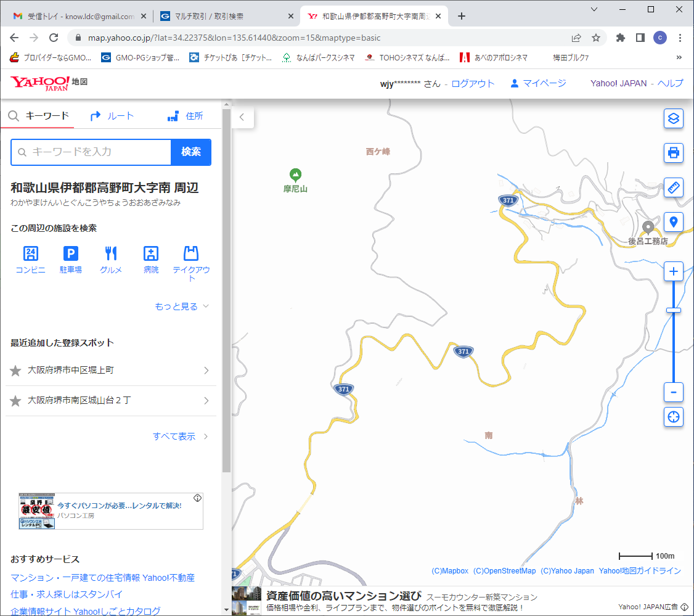Viewport: 694px width, 616px height.
Task: Search nearby convenience stores (コンビニ)
Action: pyautogui.click(x=30, y=259)
